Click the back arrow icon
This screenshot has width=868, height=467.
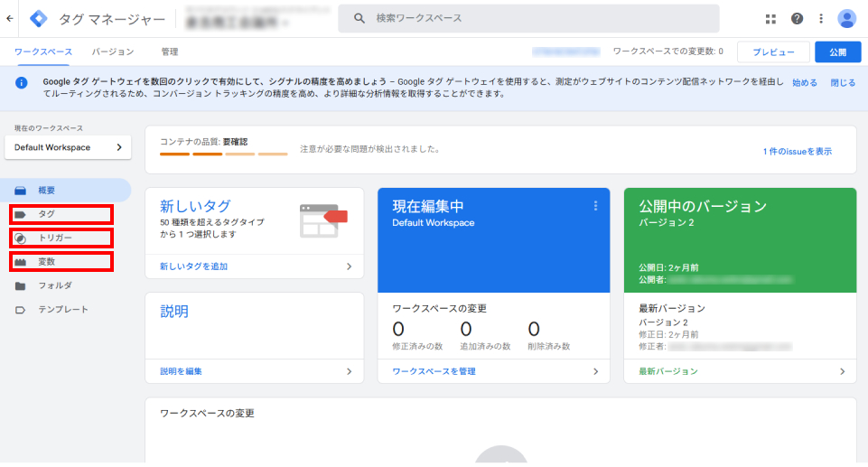(10, 18)
